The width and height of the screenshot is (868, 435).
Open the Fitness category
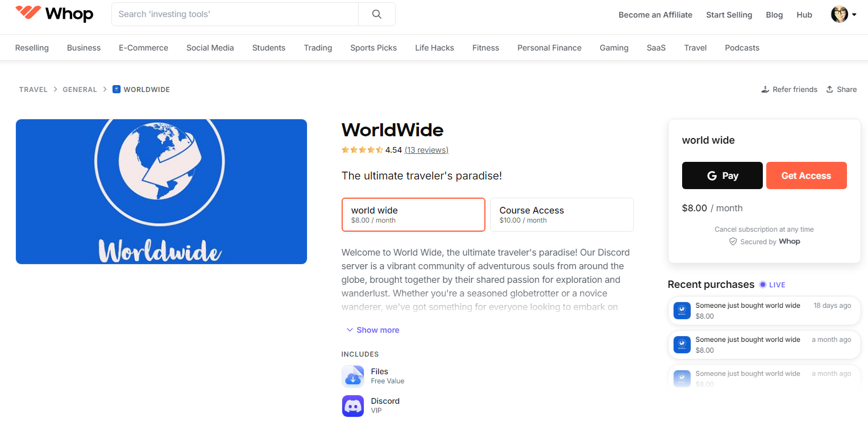tap(485, 48)
